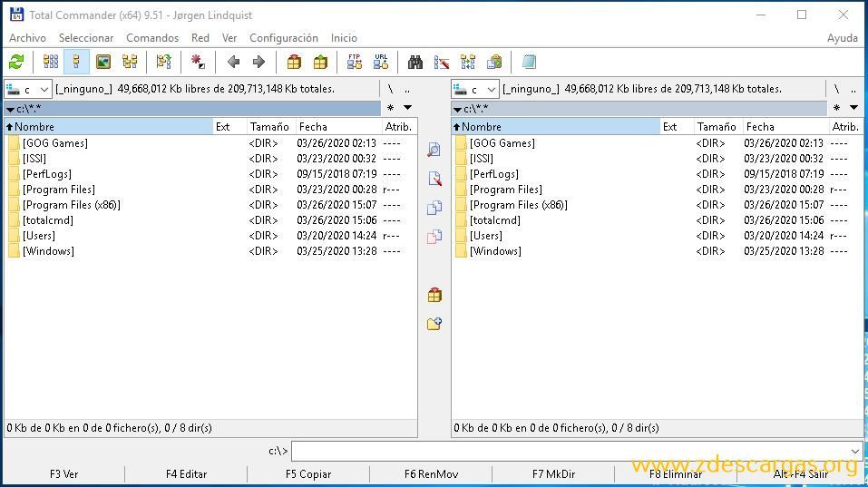Click the F7 MkDir button
Viewport: 868px width, 487px height.
coord(553,474)
